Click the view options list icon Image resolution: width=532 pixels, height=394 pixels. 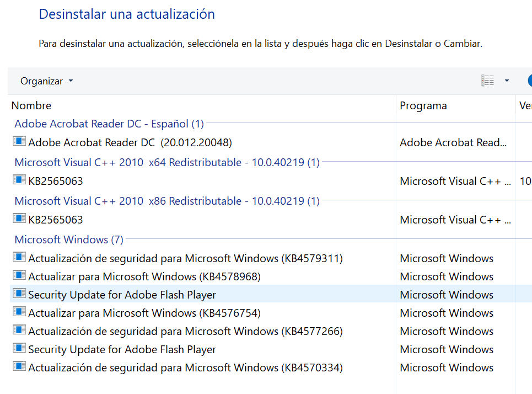pos(487,81)
